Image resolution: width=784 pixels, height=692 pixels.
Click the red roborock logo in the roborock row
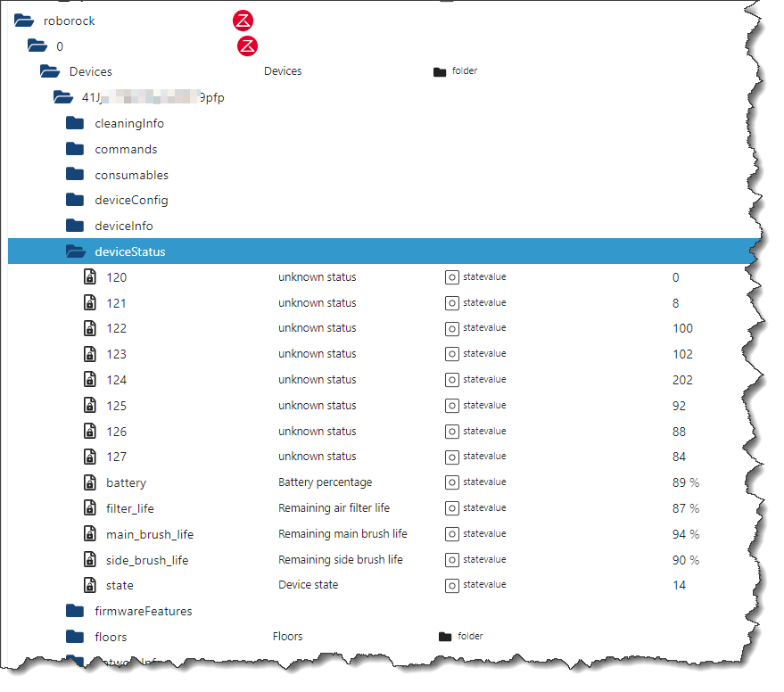(243, 21)
